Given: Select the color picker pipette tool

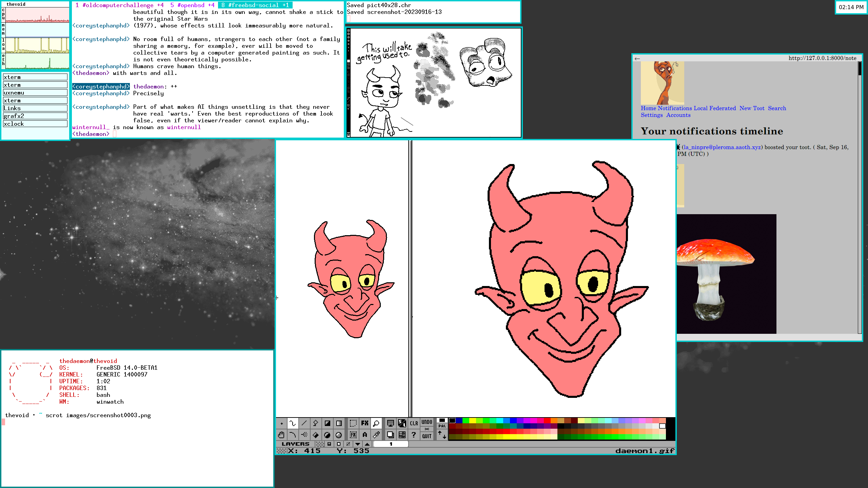Looking at the screenshot, I should click(x=376, y=435).
